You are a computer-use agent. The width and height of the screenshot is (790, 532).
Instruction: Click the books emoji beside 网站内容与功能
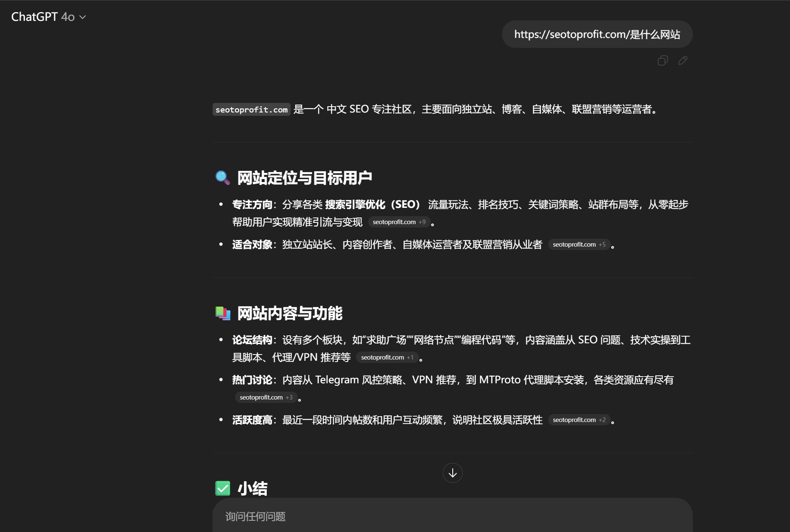pyautogui.click(x=223, y=313)
